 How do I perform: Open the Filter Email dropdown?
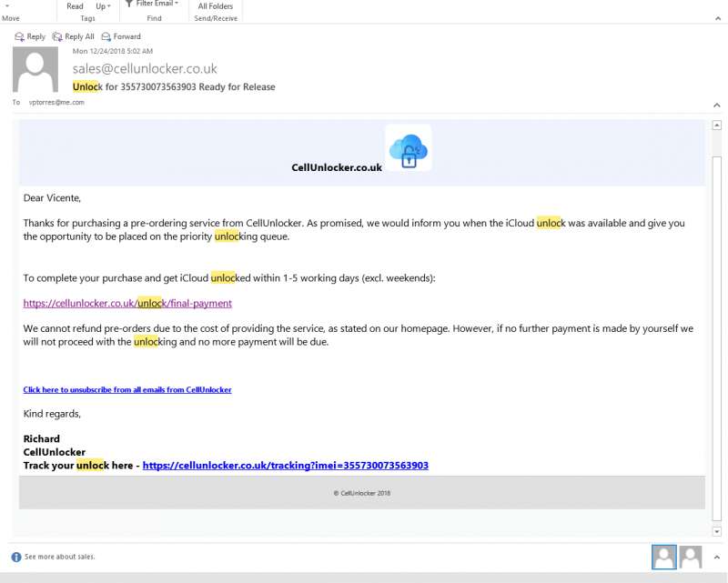[175, 5]
